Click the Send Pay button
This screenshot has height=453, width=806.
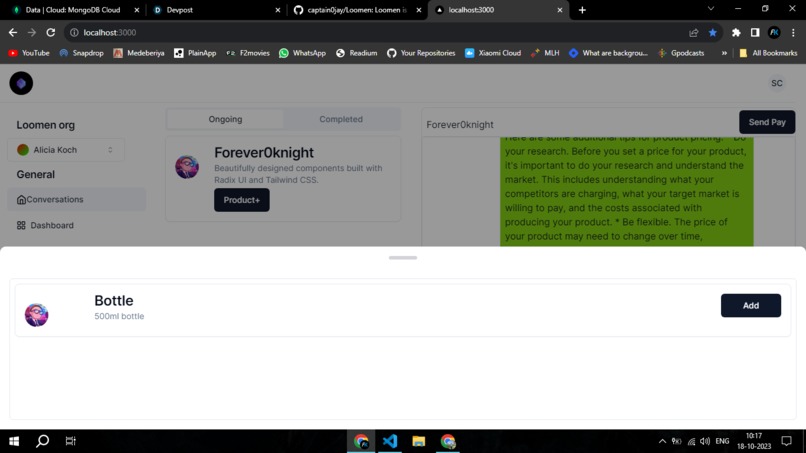767,122
